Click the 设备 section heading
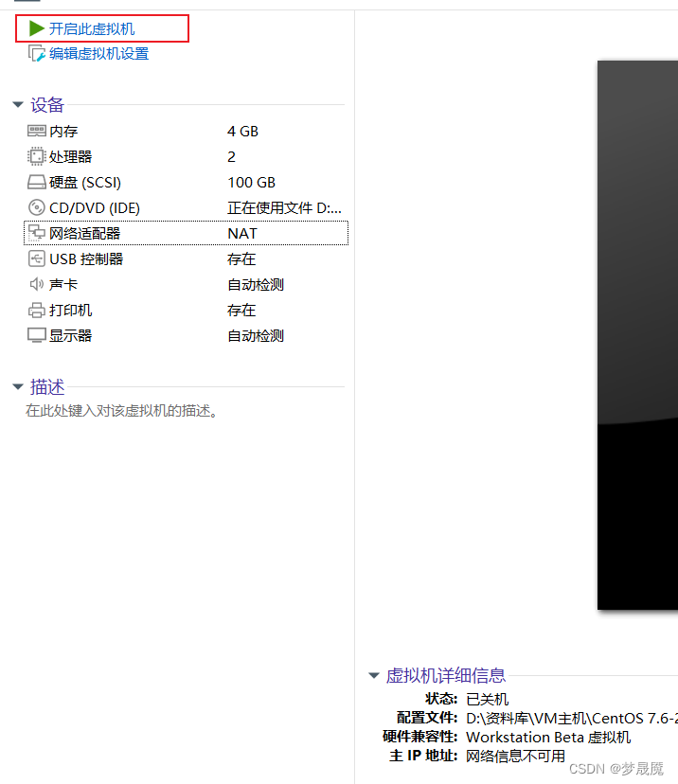 pyautogui.click(x=47, y=105)
